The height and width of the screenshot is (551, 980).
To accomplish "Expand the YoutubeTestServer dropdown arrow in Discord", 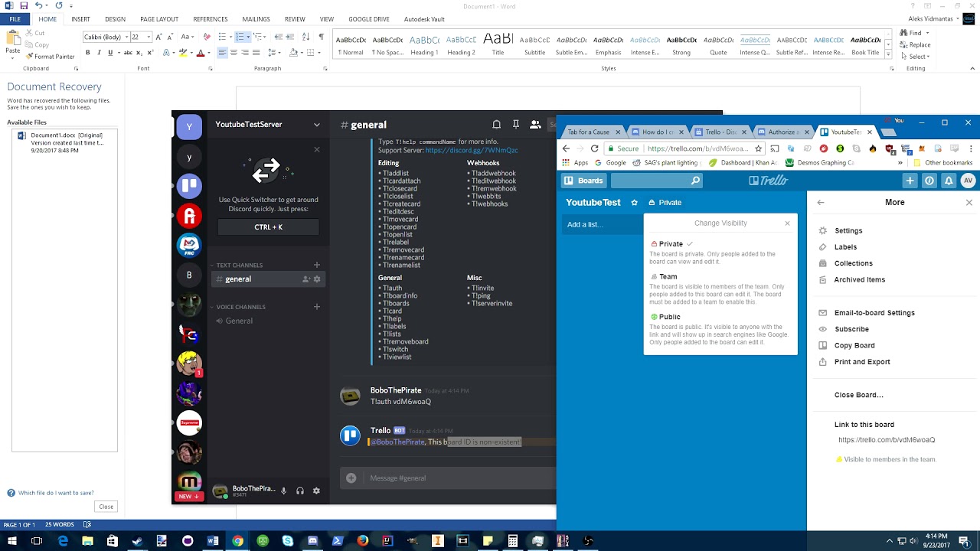I will click(x=317, y=125).
